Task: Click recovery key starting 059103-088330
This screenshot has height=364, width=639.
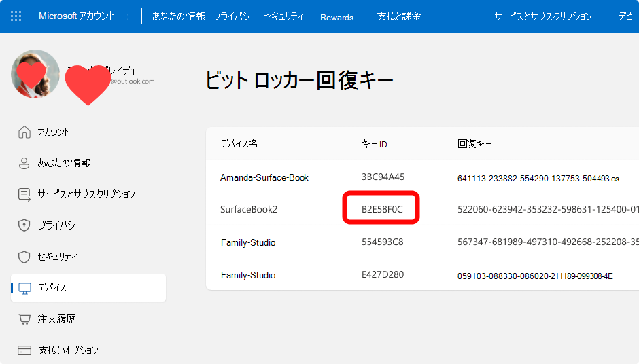Action: click(x=535, y=276)
